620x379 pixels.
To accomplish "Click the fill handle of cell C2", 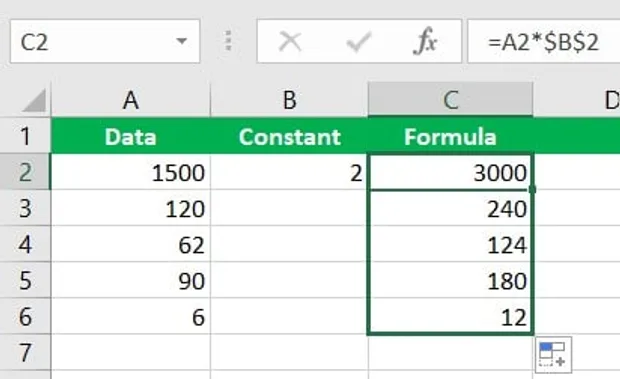I will point(532,189).
